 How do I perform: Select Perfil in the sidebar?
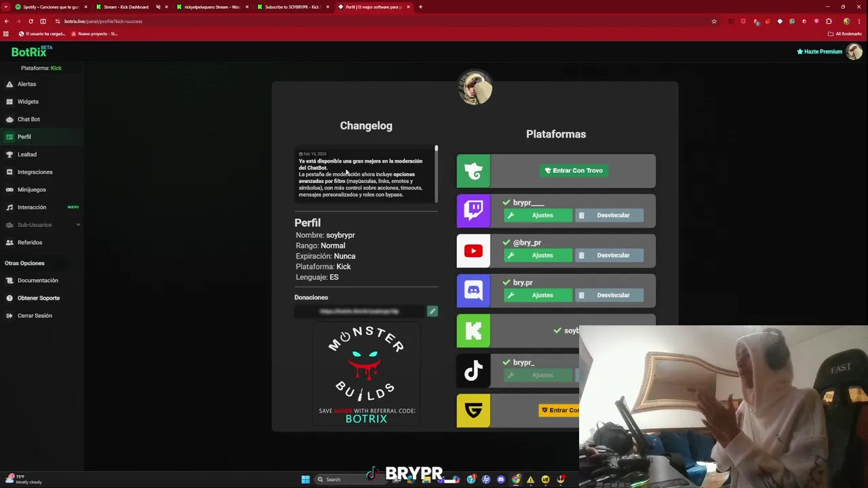[24, 137]
